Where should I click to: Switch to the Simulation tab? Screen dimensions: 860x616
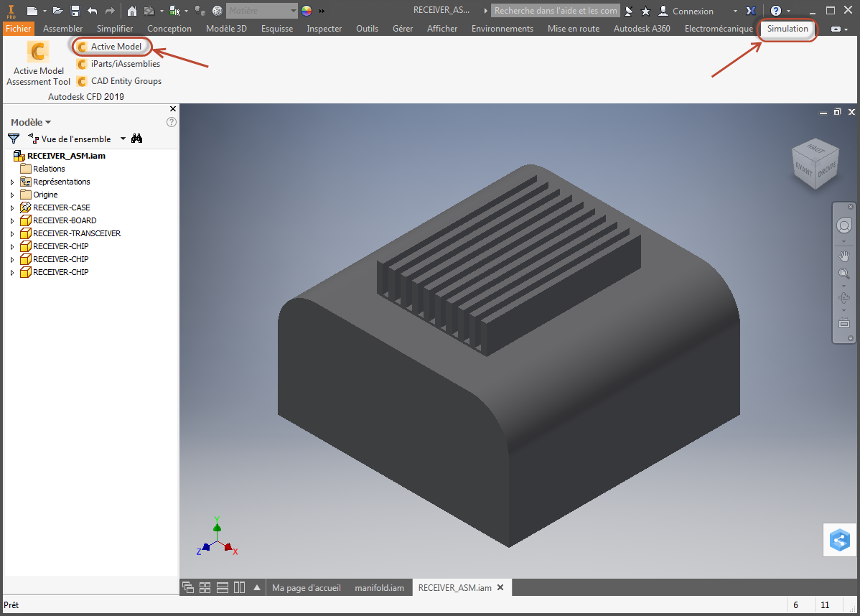pyautogui.click(x=787, y=29)
